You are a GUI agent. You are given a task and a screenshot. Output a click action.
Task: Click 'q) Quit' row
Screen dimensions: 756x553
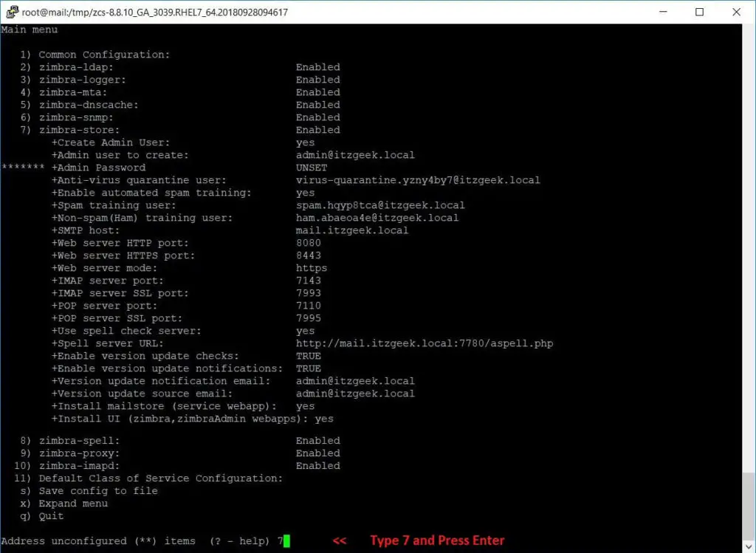[x=42, y=515]
